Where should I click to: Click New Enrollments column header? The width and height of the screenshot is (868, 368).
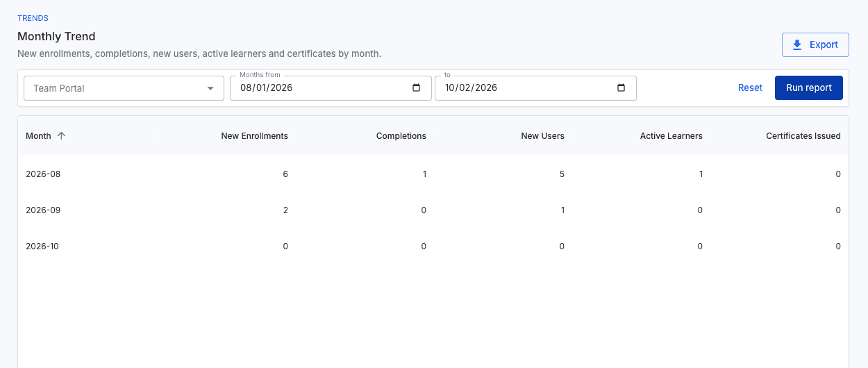(254, 136)
